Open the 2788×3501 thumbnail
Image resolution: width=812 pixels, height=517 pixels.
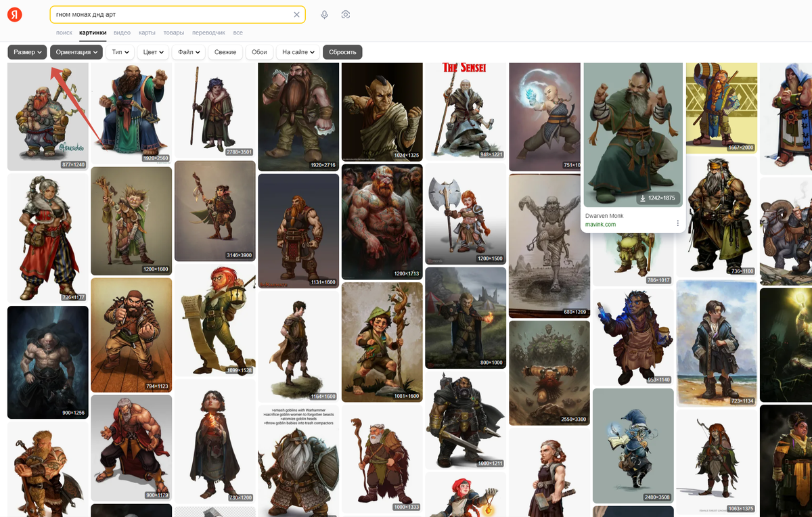215,110
